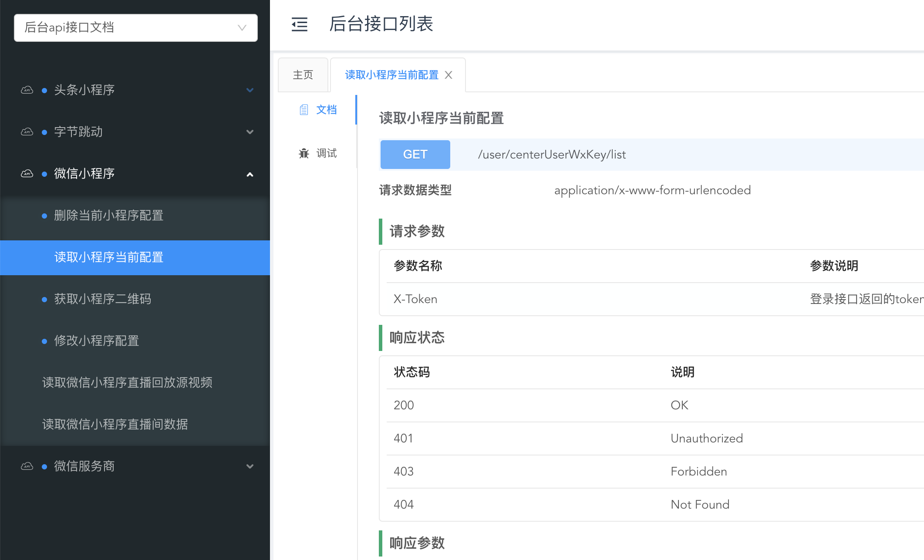Click the cloud API icon beside 微信小程序

coord(27,174)
